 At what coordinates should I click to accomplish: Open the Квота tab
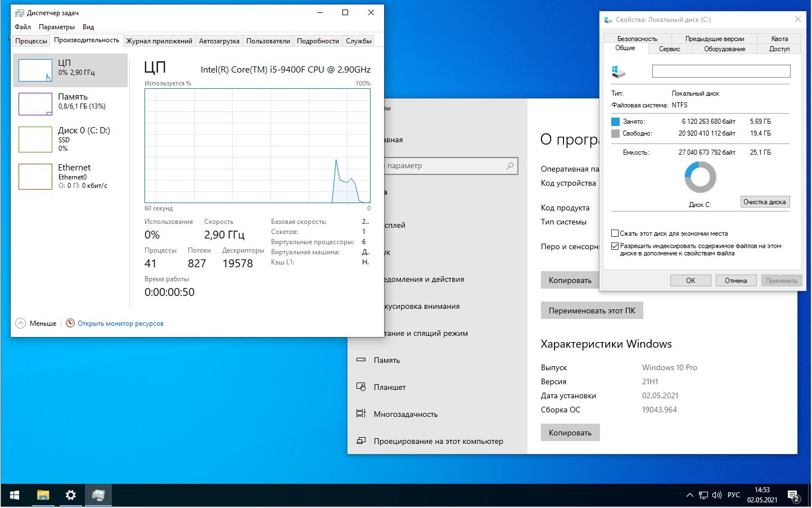coord(779,39)
